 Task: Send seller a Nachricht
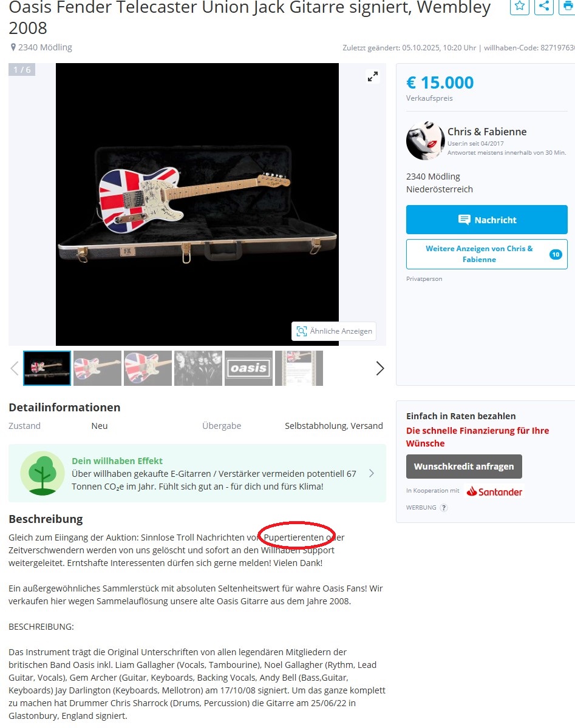point(487,220)
